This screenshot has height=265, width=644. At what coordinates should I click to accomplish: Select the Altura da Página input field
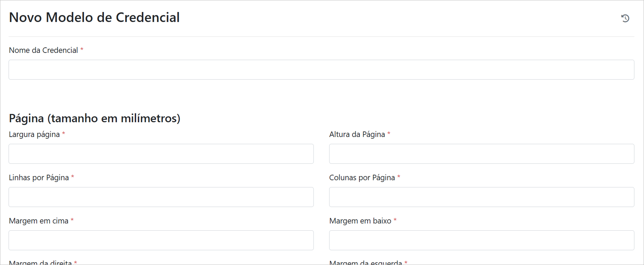click(x=481, y=154)
